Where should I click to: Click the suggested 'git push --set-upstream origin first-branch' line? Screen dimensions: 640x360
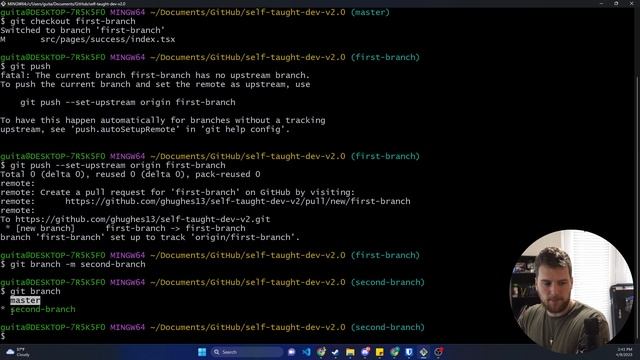click(128, 102)
